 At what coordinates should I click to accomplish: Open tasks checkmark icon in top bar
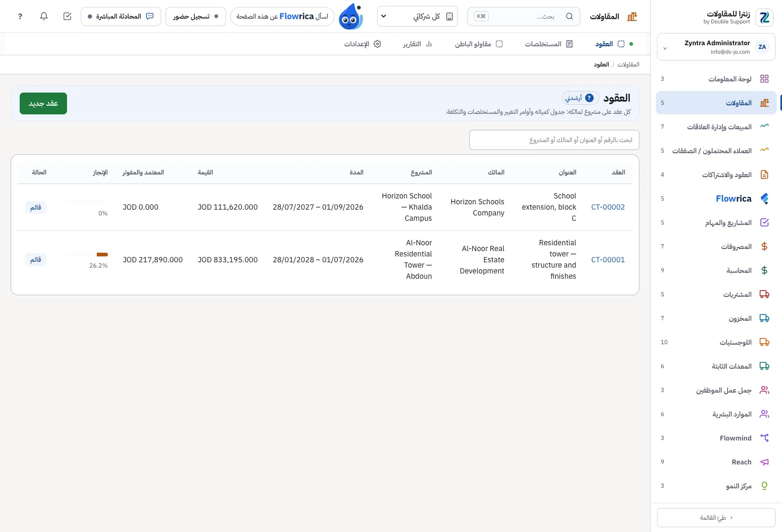coord(68,16)
